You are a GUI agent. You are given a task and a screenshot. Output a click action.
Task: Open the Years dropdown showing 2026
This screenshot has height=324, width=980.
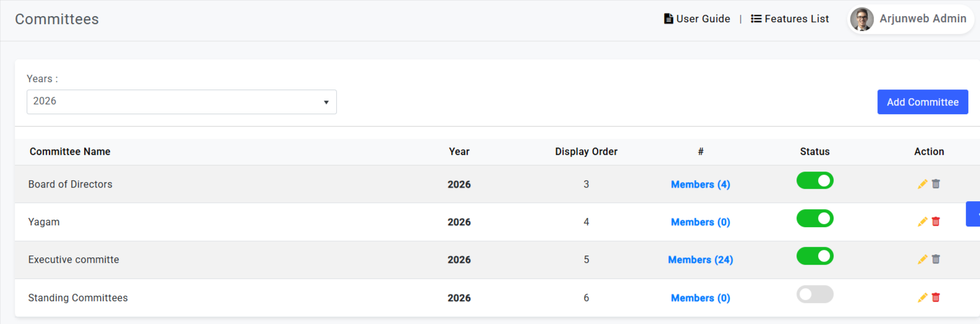pos(182,102)
